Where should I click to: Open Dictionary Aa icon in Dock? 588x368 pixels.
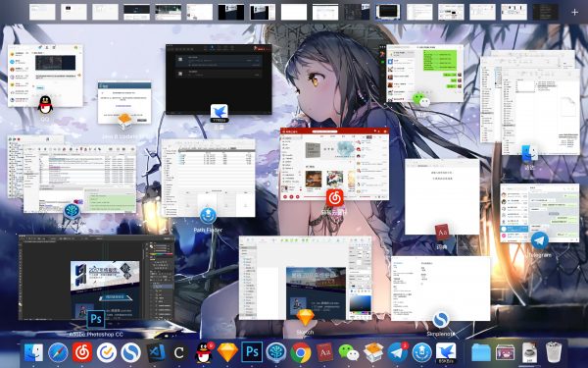pyautogui.click(x=324, y=353)
